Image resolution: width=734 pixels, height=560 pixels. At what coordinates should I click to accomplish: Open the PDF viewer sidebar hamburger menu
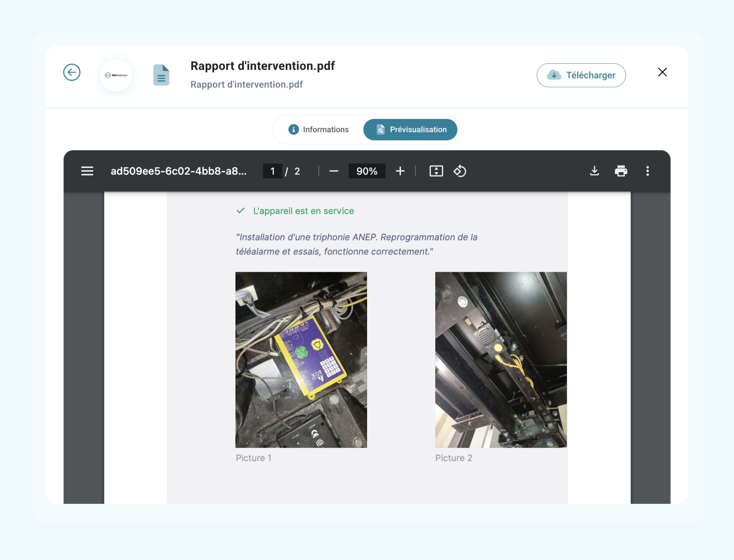click(87, 171)
